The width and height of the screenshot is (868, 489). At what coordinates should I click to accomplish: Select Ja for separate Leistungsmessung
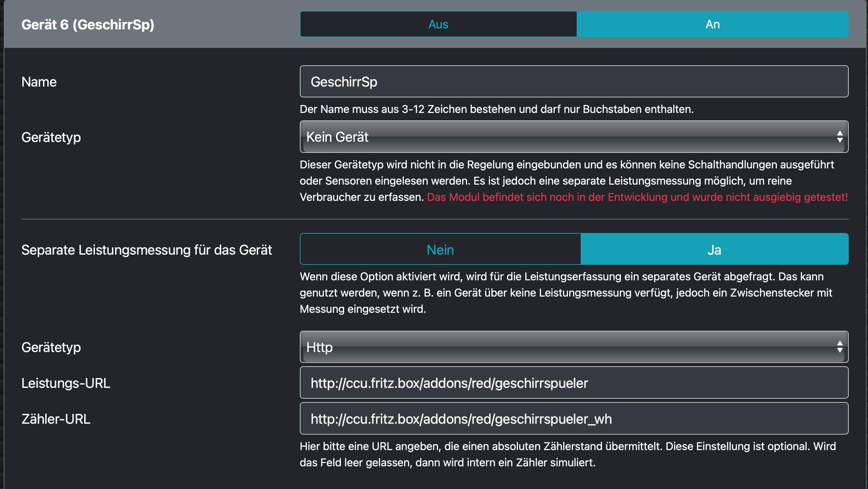pos(714,250)
